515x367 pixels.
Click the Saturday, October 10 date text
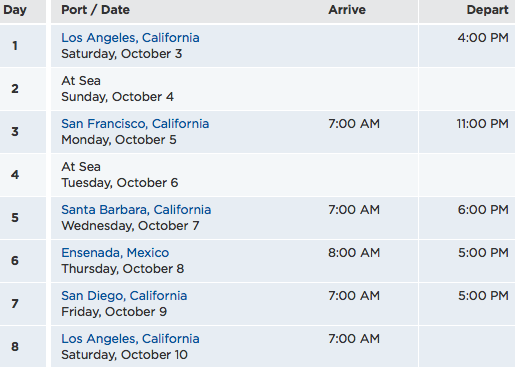tap(124, 355)
